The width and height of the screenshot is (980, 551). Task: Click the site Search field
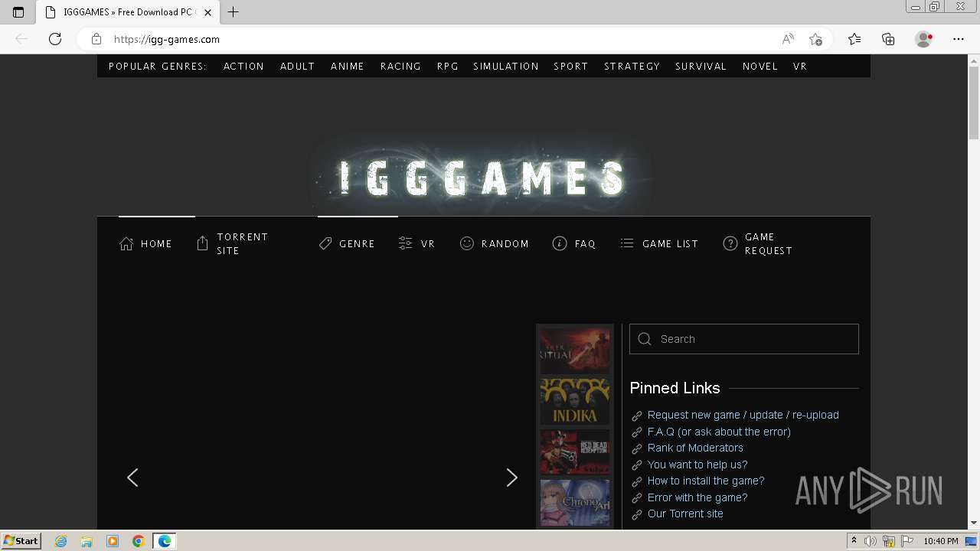[x=744, y=339]
